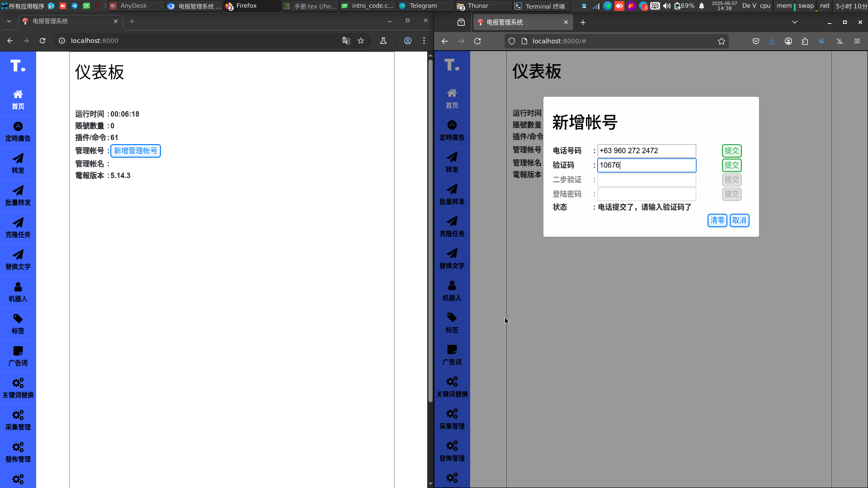This screenshot has width=868, height=488.
Task: Switch to Telegram in taskbar
Action: click(x=423, y=6)
